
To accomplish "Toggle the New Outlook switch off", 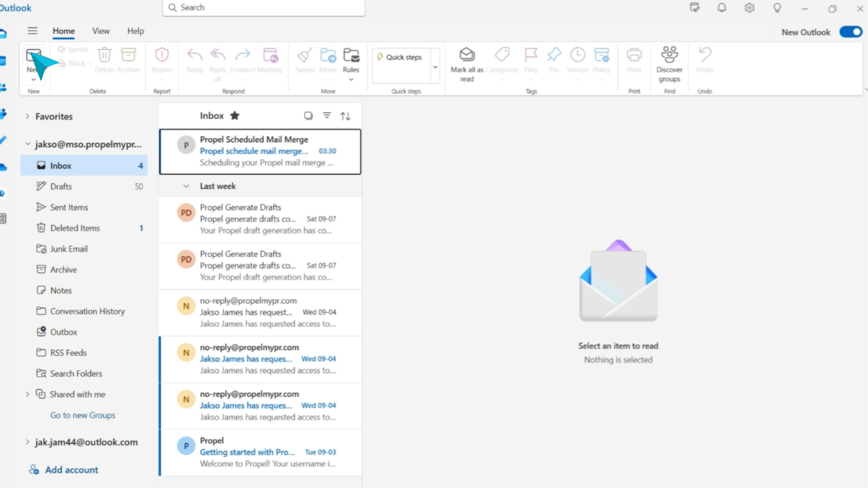I will coord(851,32).
